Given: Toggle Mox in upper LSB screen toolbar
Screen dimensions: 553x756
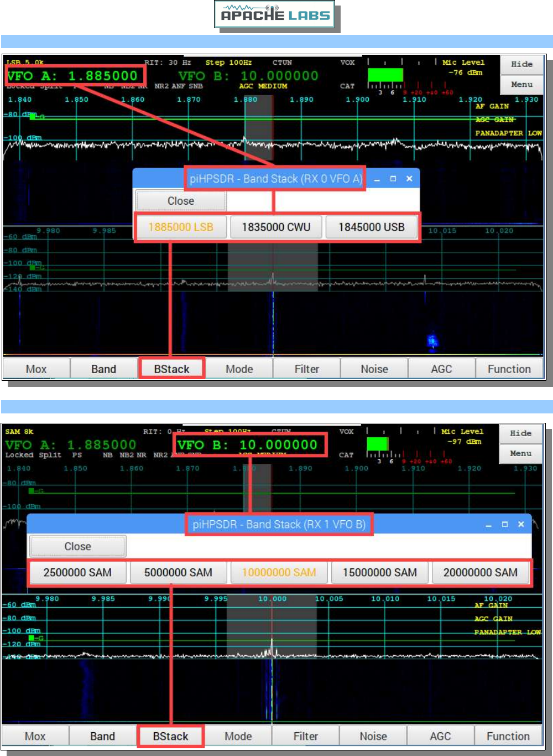Looking at the screenshot, I should (x=36, y=369).
